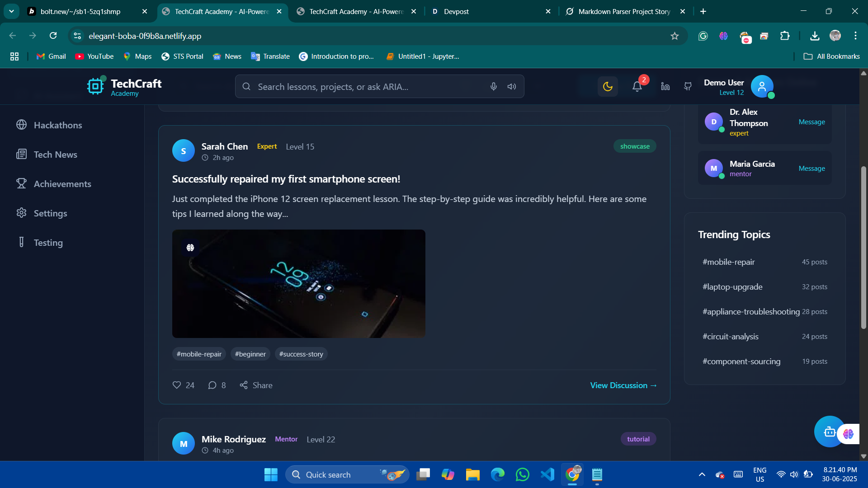868x488 pixels.
Task: Open Chrome three-dot menu
Action: click(x=855, y=36)
